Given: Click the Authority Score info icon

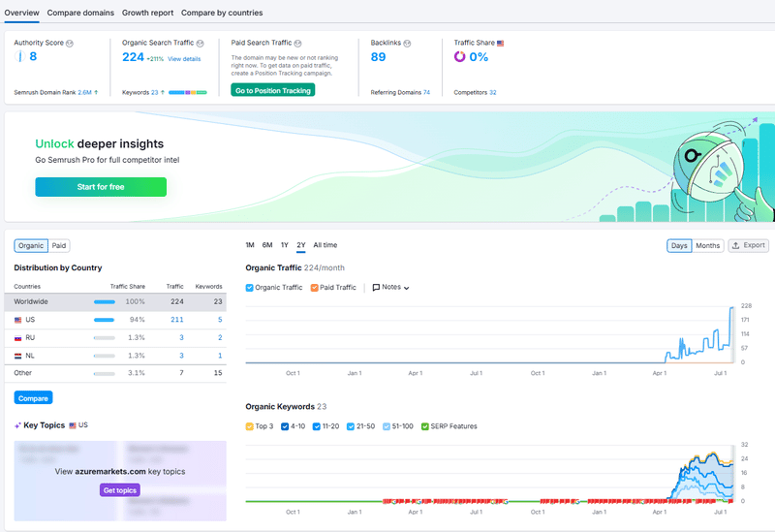Looking at the screenshot, I should click(x=70, y=44).
